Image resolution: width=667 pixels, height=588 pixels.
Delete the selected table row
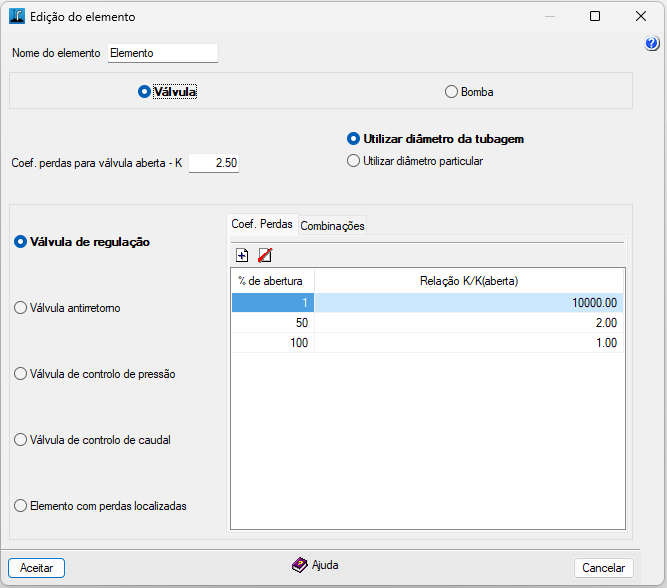pyautogui.click(x=265, y=255)
